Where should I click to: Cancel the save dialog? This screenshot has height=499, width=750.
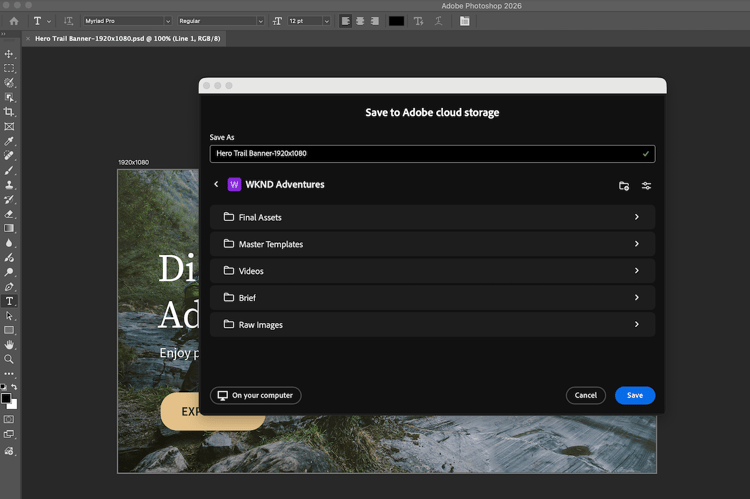click(585, 396)
